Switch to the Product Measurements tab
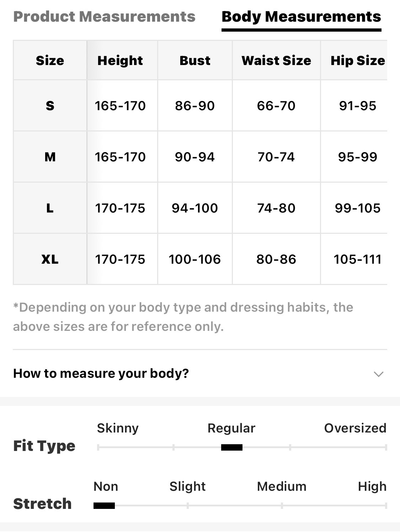400x532 pixels. pos(104,17)
